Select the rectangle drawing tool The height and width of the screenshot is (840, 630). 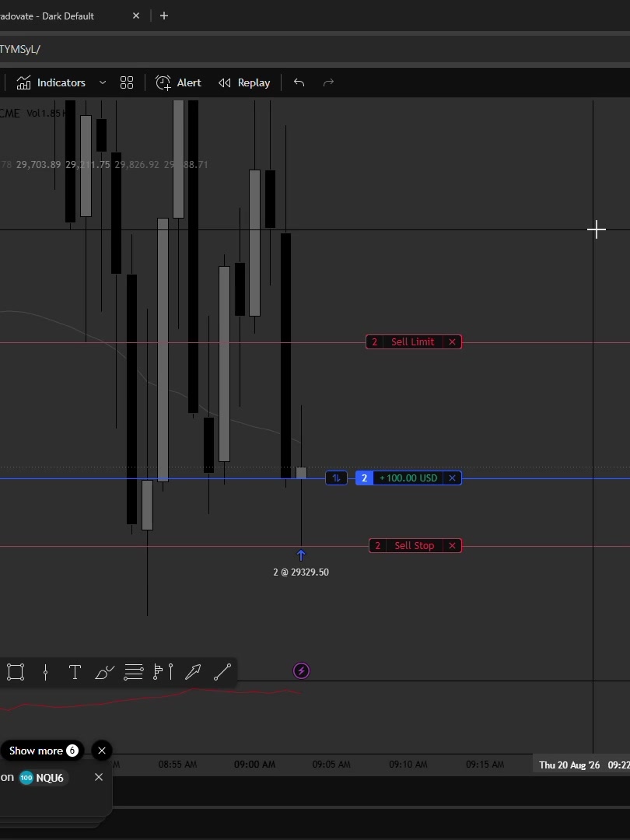[x=16, y=672]
